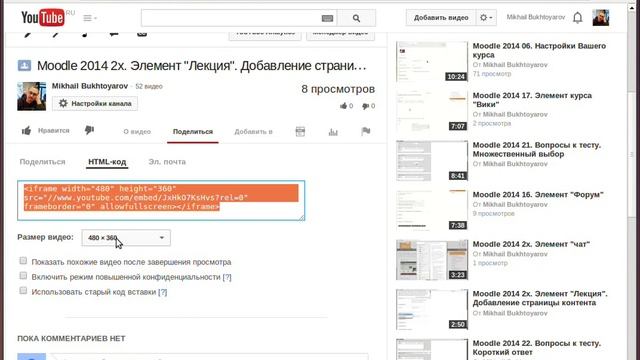Click the 8 просмотров view count
Viewport: 640px width, 360px height.
coord(338,89)
